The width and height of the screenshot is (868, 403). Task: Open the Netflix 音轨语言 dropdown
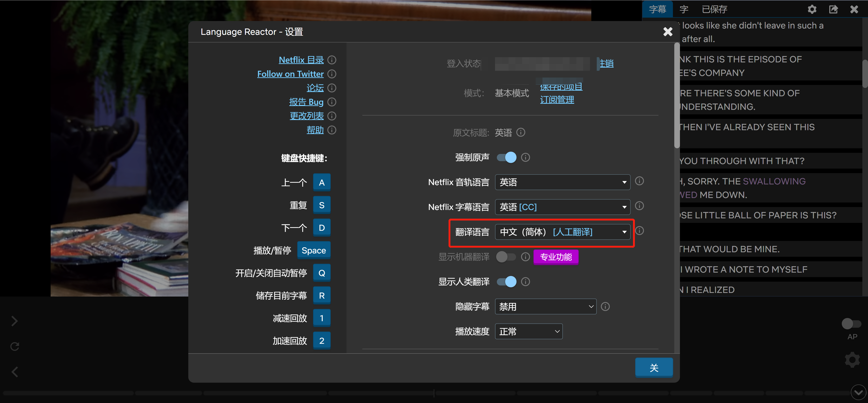pyautogui.click(x=562, y=182)
